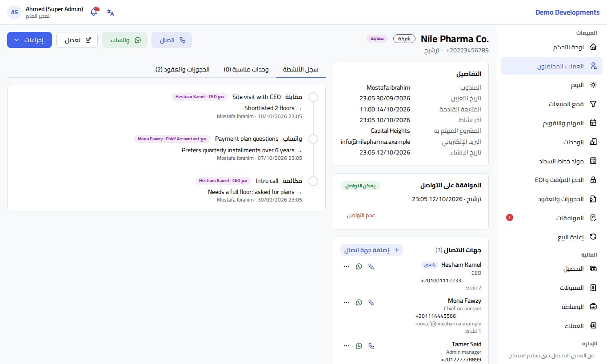This screenshot has width=607, height=364.
Task: Open the notifications bell
Action: click(x=94, y=12)
